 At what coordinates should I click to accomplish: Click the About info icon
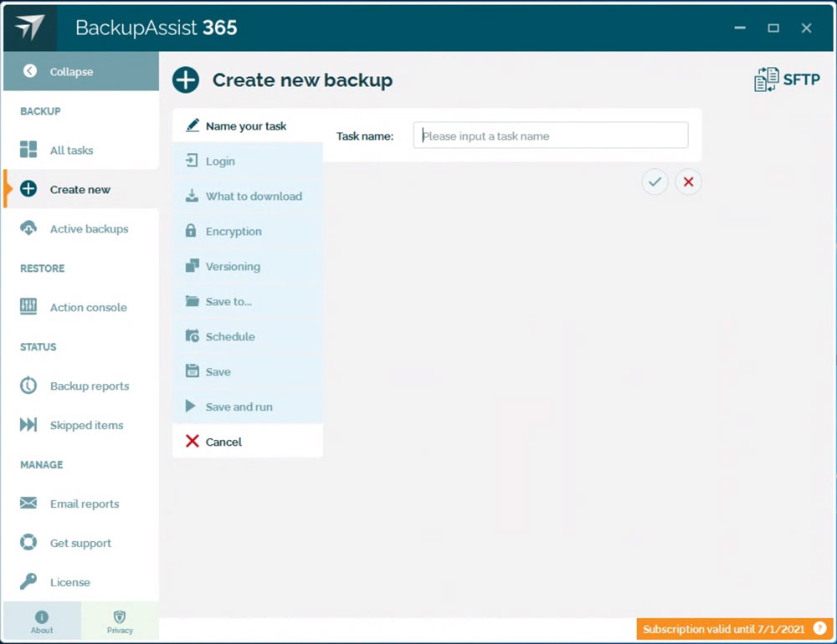(42, 616)
